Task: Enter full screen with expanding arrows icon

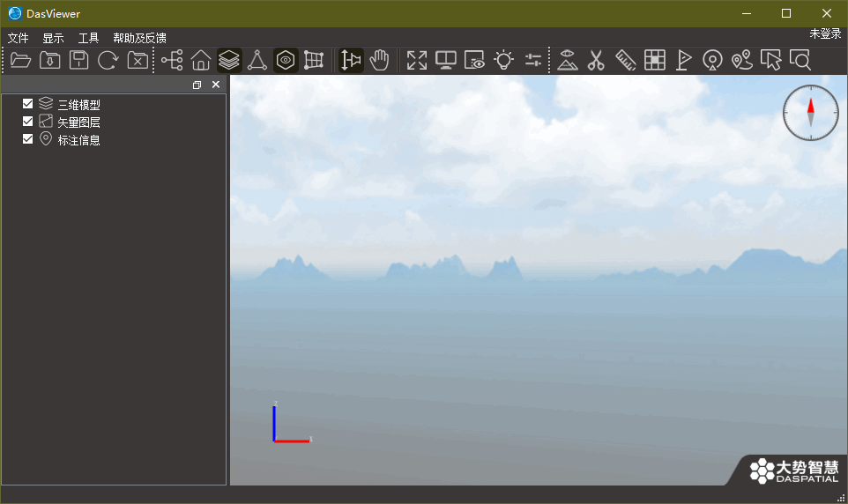Action: click(416, 60)
